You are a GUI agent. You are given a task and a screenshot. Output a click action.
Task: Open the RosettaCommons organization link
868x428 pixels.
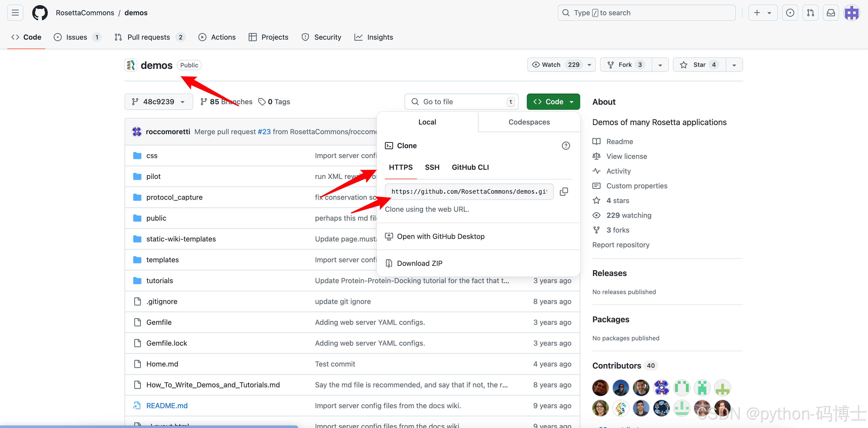tap(85, 13)
